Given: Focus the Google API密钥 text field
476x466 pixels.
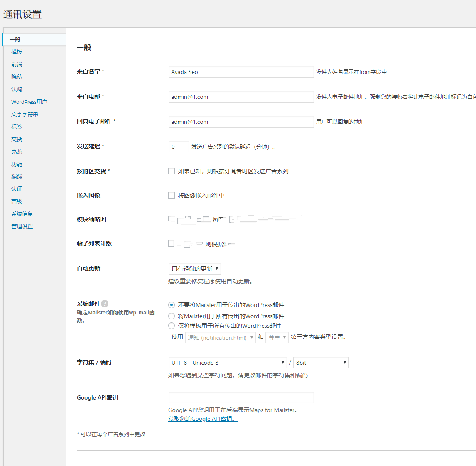Looking at the screenshot, I should coord(241,397).
